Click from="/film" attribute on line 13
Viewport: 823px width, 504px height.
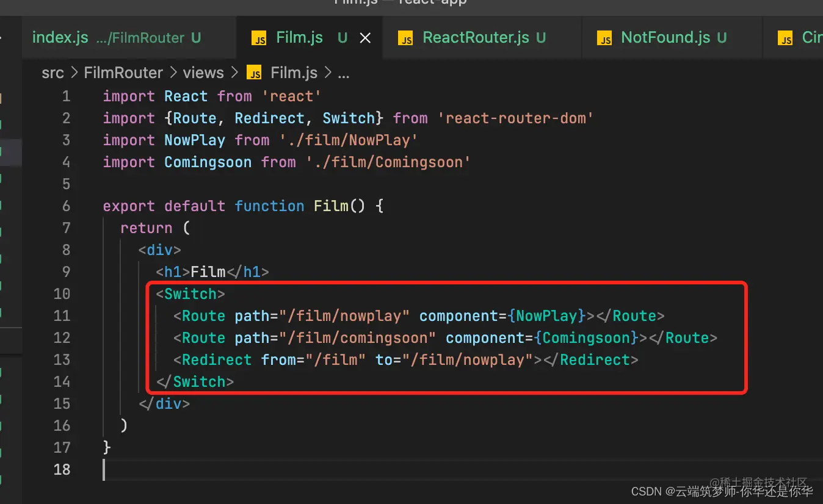(314, 360)
